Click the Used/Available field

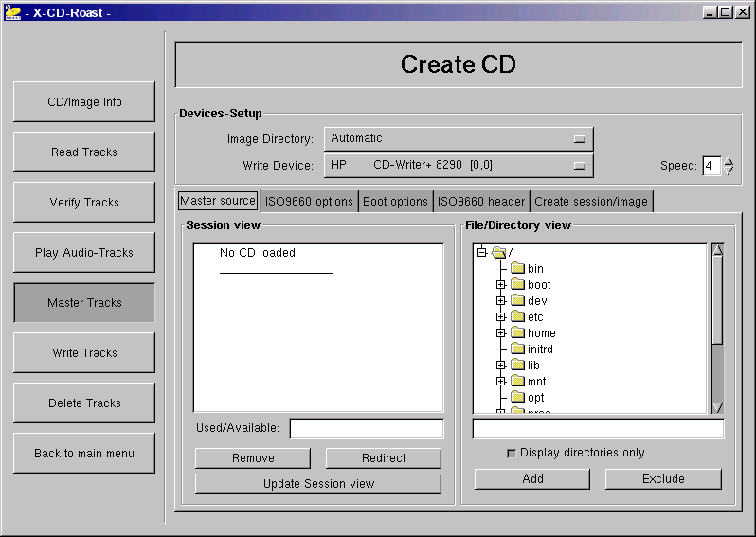pos(367,428)
